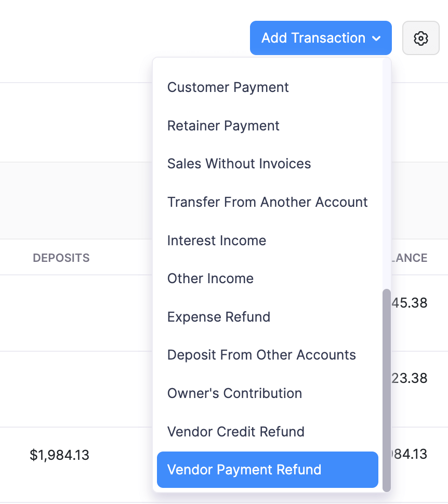Choose Other Income from the list
The width and height of the screenshot is (448, 504).
pyautogui.click(x=210, y=278)
